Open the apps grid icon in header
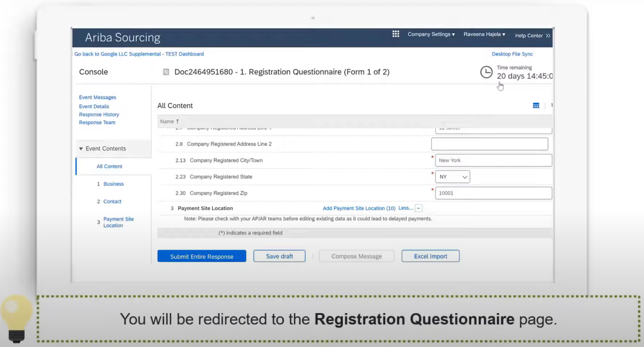 pos(396,34)
